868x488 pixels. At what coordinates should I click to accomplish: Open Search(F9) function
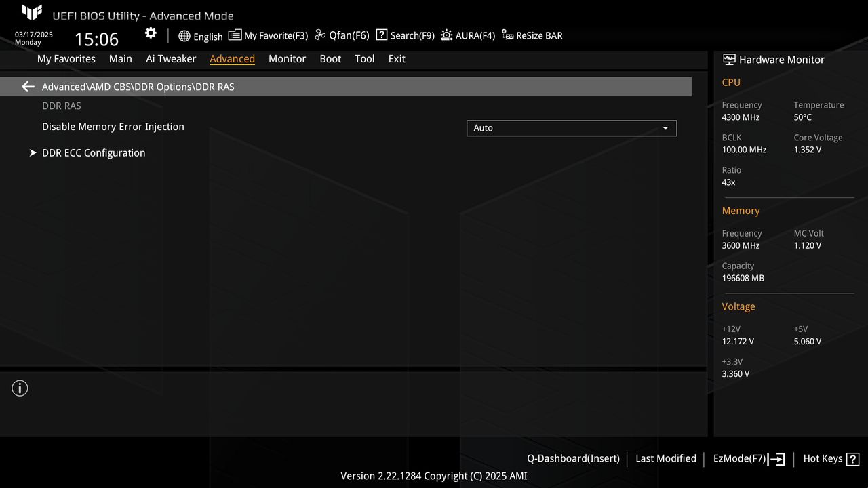412,36
